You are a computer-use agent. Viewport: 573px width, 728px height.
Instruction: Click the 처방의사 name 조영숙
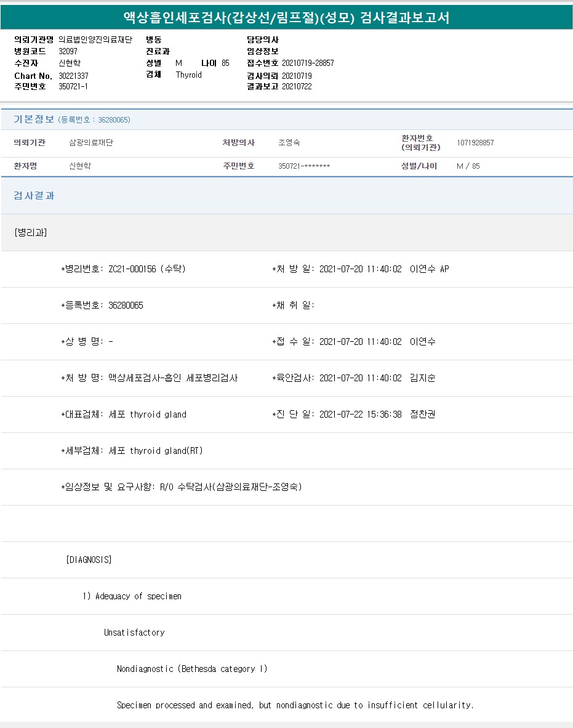point(289,143)
